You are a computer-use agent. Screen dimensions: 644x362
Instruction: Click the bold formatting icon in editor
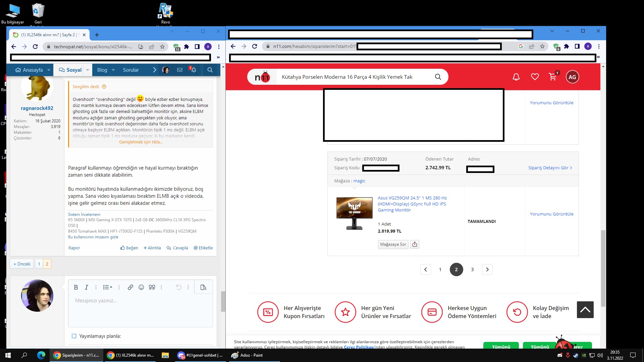coord(76,287)
